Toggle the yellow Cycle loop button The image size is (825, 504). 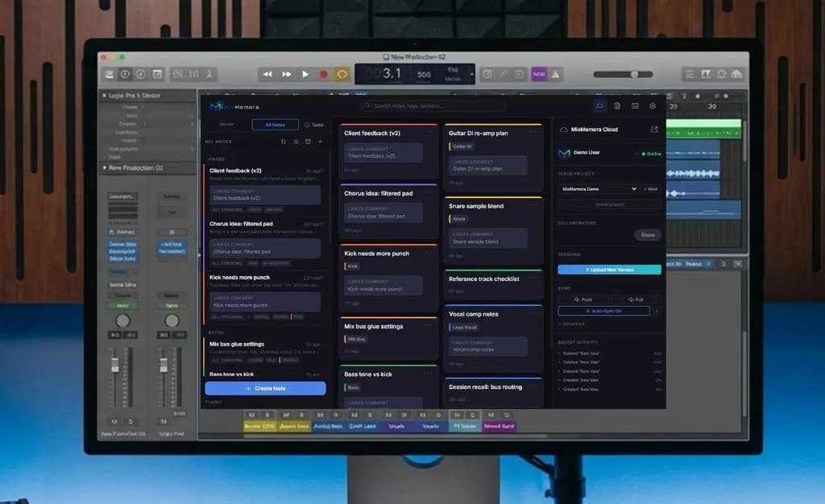point(342,74)
